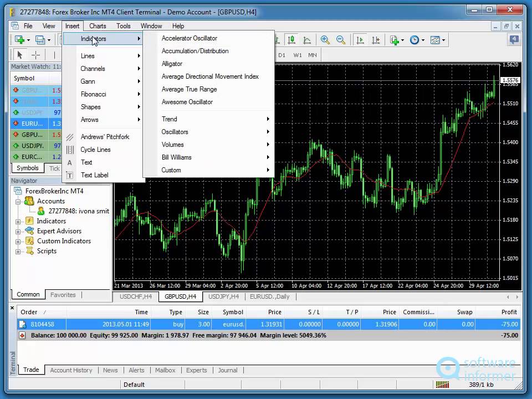
Task: Select Average True Range indicator
Action: (209, 89)
